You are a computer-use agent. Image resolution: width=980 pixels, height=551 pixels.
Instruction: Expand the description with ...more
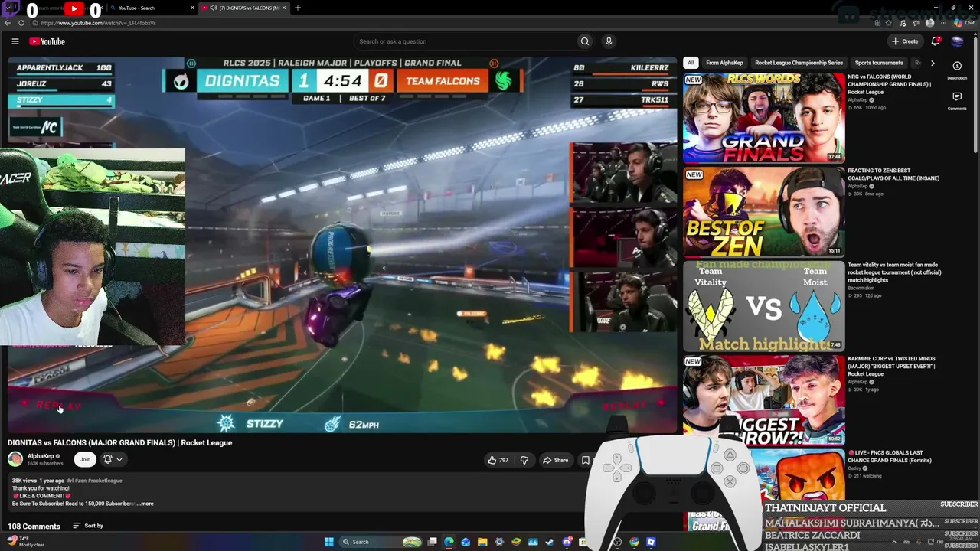click(x=145, y=504)
